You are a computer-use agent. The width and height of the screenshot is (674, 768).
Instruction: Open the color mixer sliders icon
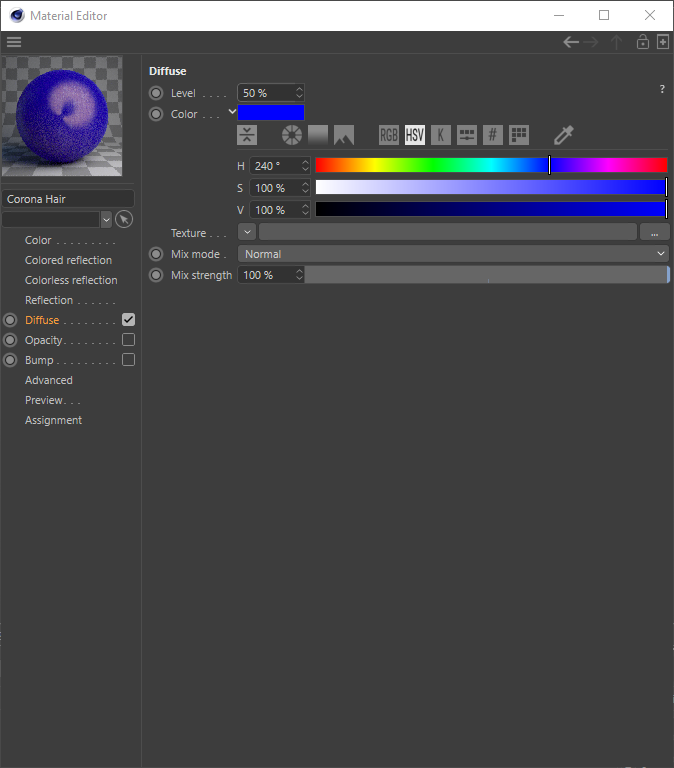pyautogui.click(x=467, y=135)
